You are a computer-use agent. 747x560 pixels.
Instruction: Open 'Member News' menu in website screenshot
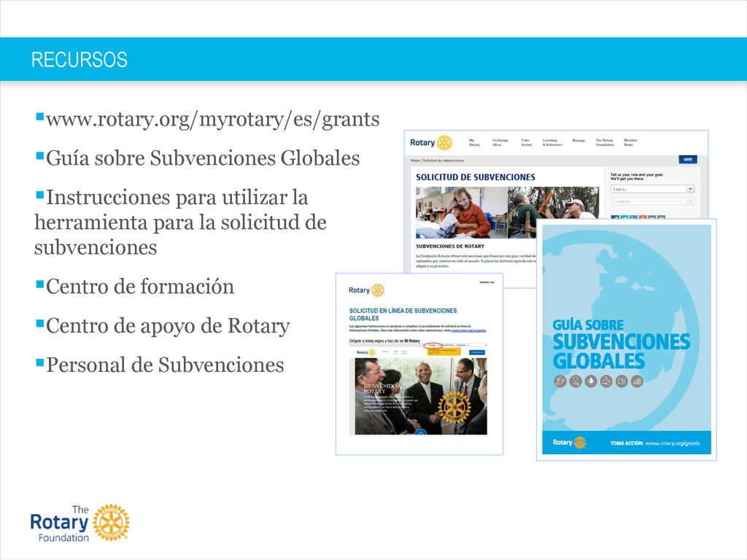[630, 142]
